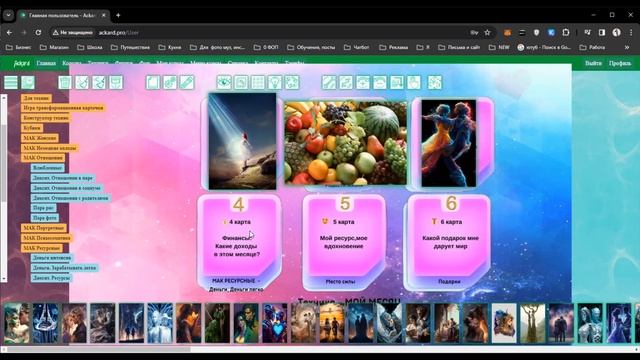Screen dimensions: 640x360
Task: Click the dancing couple card image
Action: pos(449,143)
